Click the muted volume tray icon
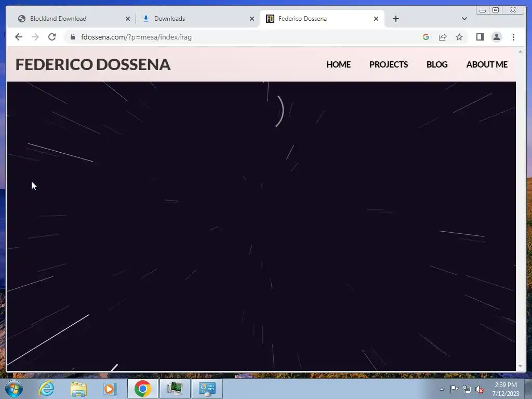This screenshot has height=399, width=532. (480, 389)
